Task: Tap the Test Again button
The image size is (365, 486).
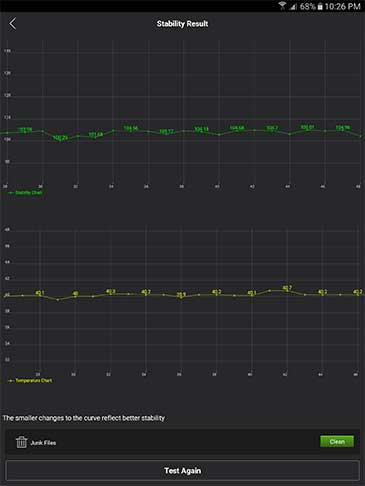Action: 182,471
